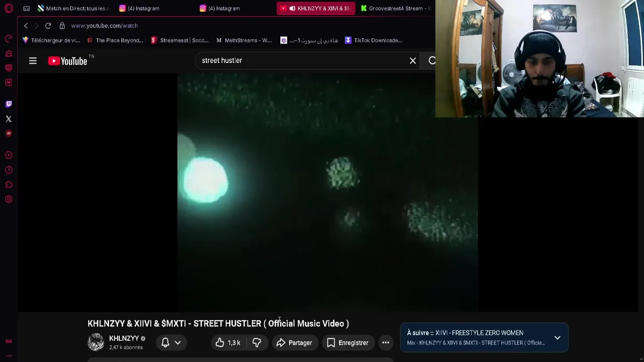
Task: Clear the search box with the X
Action: point(413,61)
